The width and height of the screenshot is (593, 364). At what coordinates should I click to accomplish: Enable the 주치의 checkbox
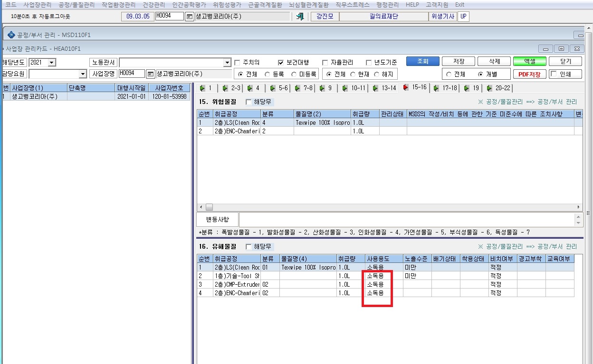click(238, 63)
